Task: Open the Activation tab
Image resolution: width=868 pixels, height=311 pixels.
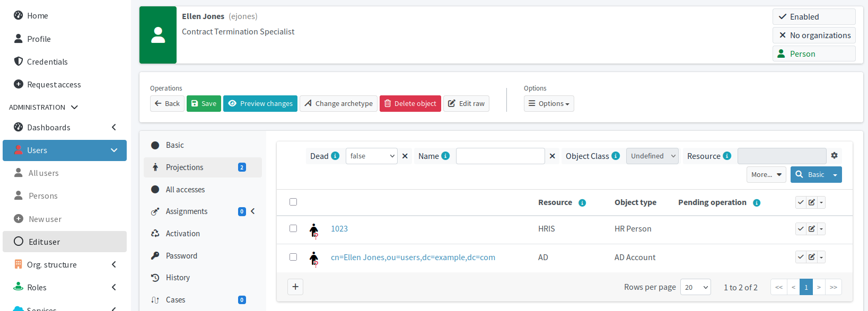Action: [203, 234]
